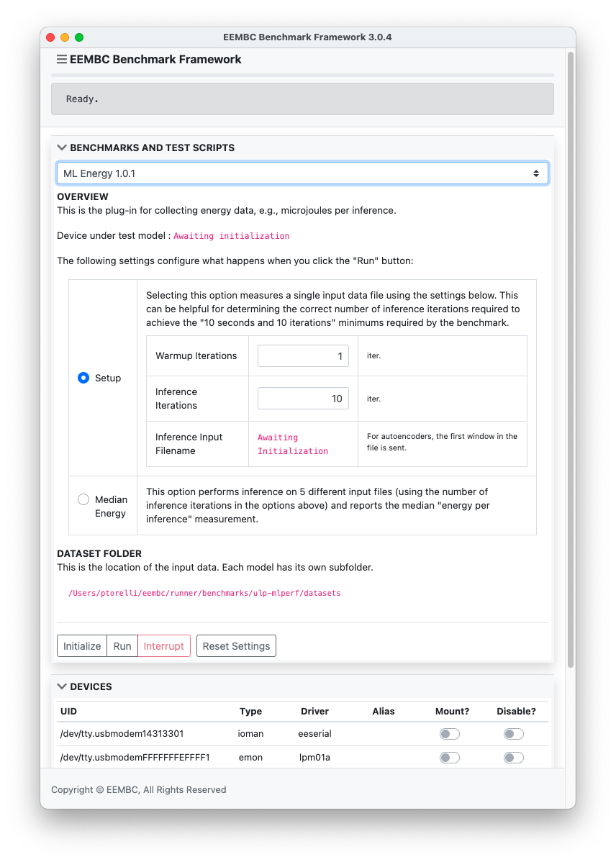This screenshot has width=616, height=862.
Task: Click the /dev/tty.usbmodemFFFFFFFFFFF1 UID cell
Action: 135,758
